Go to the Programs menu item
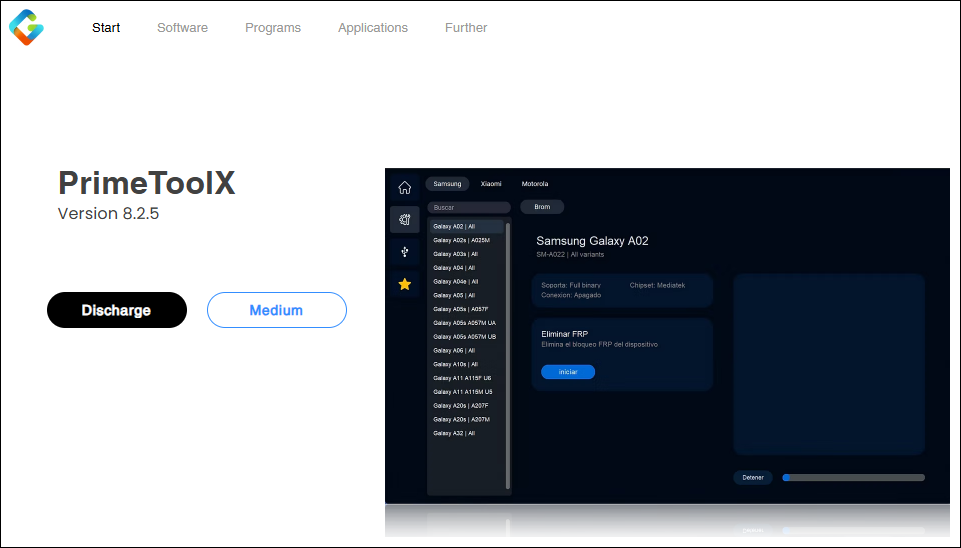The width and height of the screenshot is (961, 548). [273, 28]
